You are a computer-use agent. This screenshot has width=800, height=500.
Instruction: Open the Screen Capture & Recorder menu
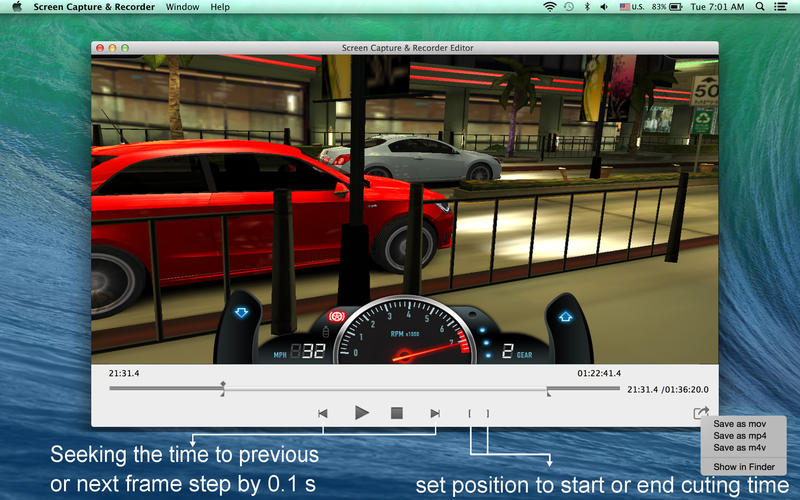click(x=94, y=7)
